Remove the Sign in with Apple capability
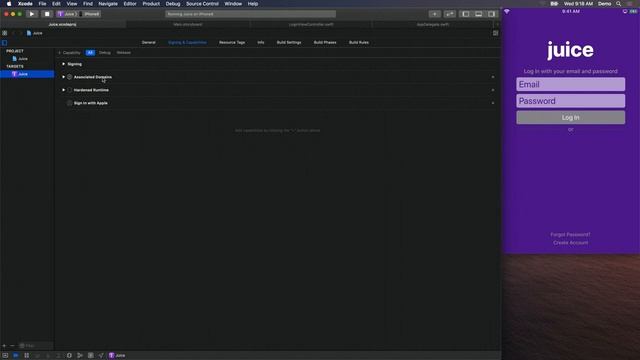Screen dimensions: 640x360 (x=493, y=103)
